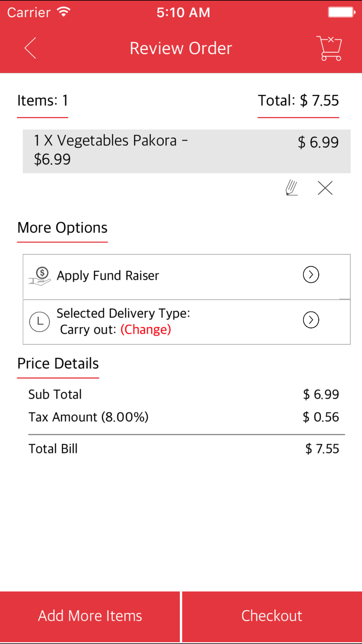Expand Selected Delivery Type arrow
Screen dimensions: 362x644
pos(311,320)
